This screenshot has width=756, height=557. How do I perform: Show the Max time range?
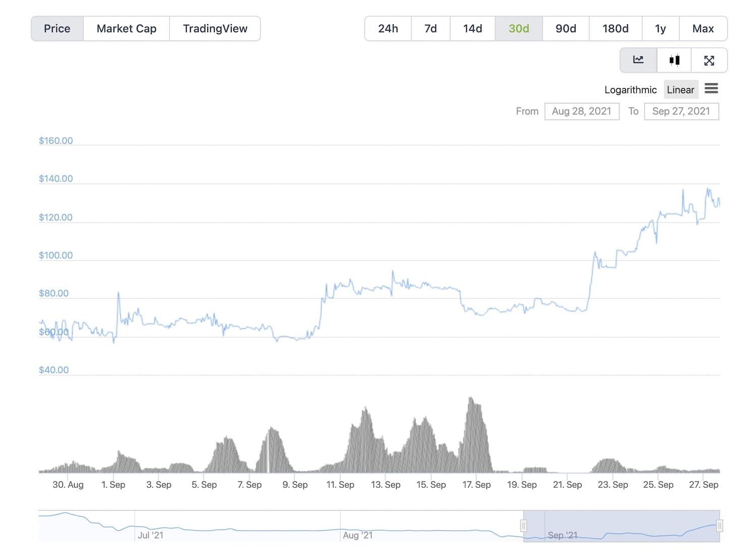[x=703, y=28]
